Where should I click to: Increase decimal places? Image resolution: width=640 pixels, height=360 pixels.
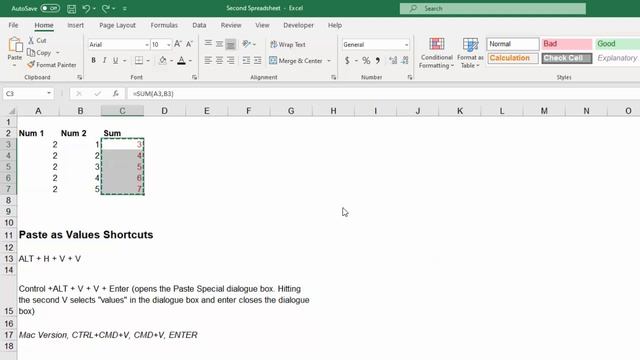393,60
